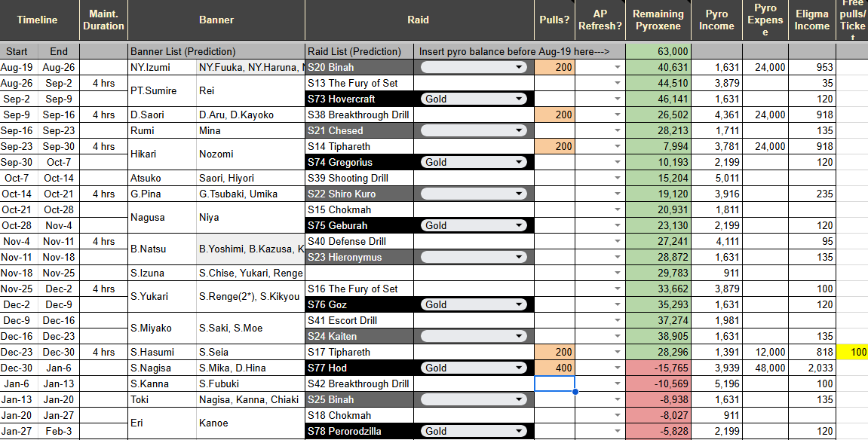This screenshot has height=440, width=868.
Task: Expand the S74 Gregorius Gold dropdown
Action: tap(474, 163)
